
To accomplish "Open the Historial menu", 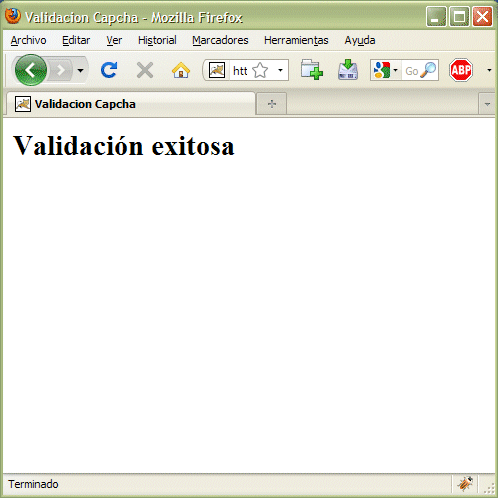I will [x=157, y=40].
